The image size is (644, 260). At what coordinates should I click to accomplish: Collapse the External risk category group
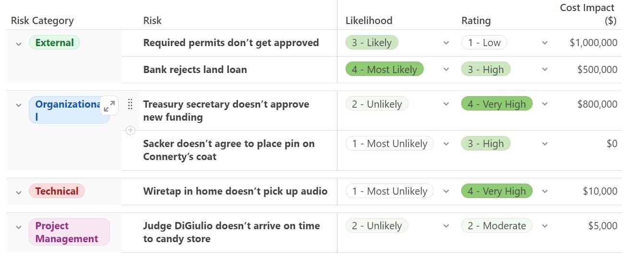pos(19,44)
